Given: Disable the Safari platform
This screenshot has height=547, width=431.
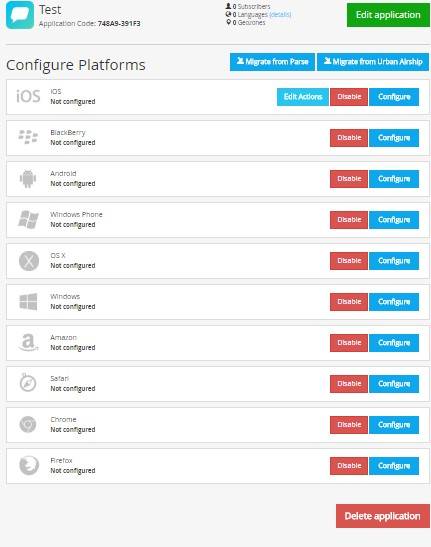Looking at the screenshot, I should point(349,384).
